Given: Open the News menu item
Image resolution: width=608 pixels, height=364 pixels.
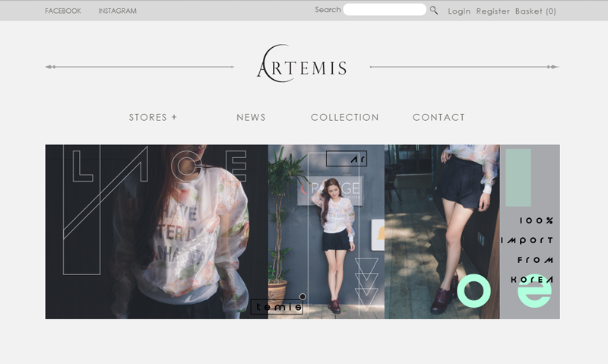Looking at the screenshot, I should 252,117.
